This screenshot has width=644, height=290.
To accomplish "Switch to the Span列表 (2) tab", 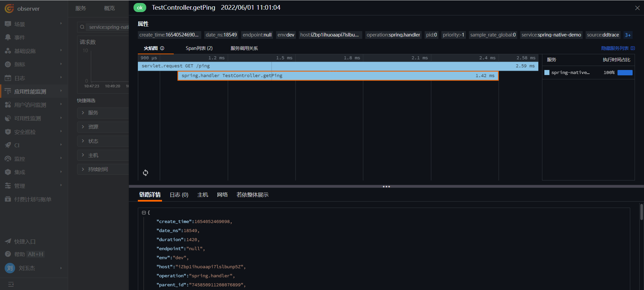I will [x=199, y=48].
